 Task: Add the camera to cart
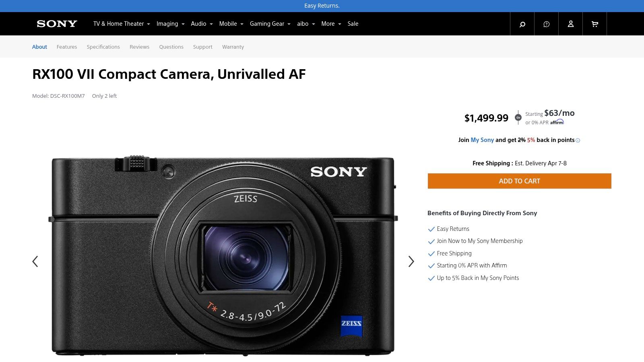519,181
